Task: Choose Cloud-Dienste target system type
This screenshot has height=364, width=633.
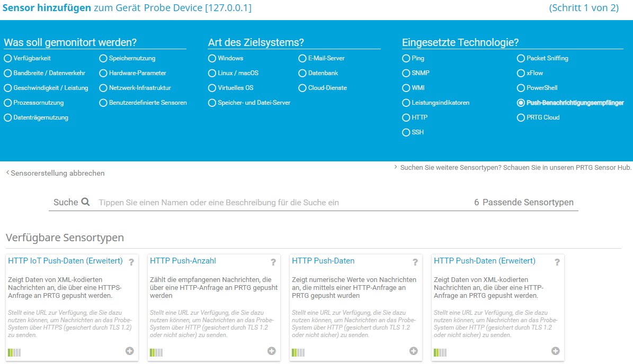Action: [303, 88]
